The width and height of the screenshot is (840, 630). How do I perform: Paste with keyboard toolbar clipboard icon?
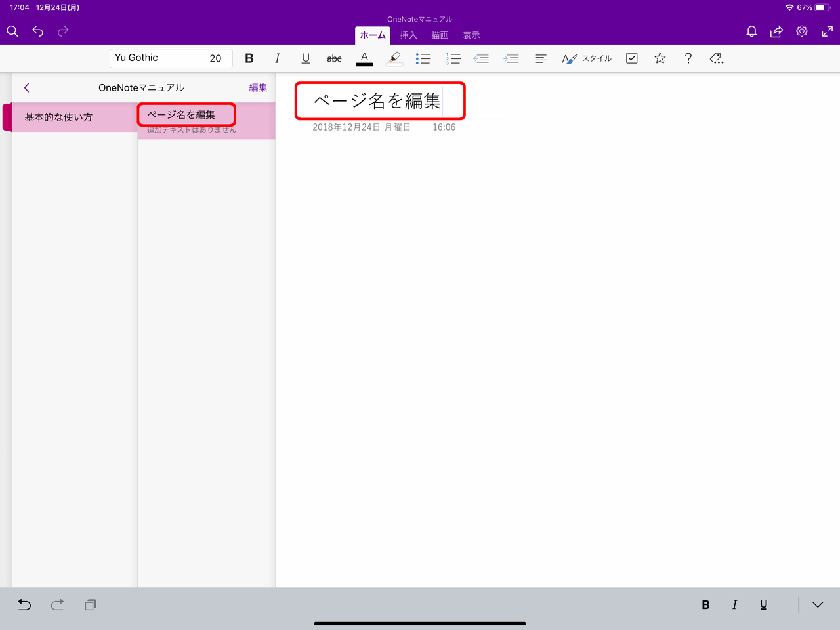tap(91, 605)
